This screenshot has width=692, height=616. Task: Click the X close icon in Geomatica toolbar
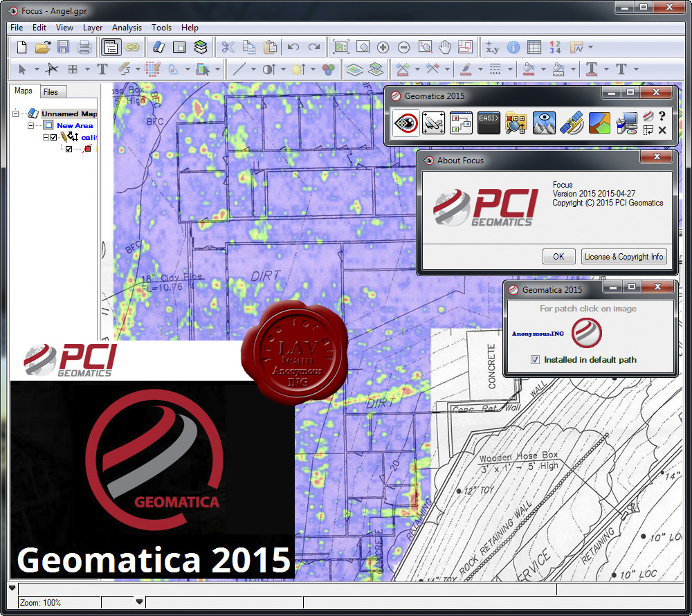tap(662, 130)
